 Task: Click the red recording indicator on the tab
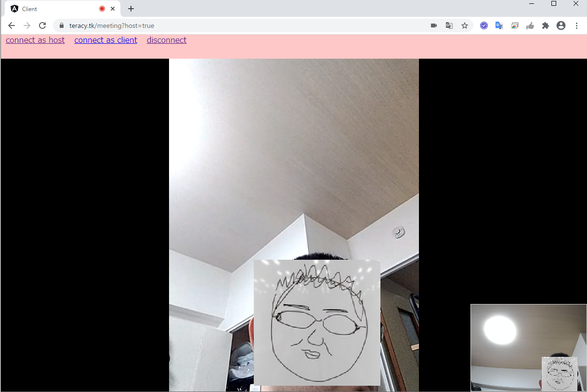101,8
